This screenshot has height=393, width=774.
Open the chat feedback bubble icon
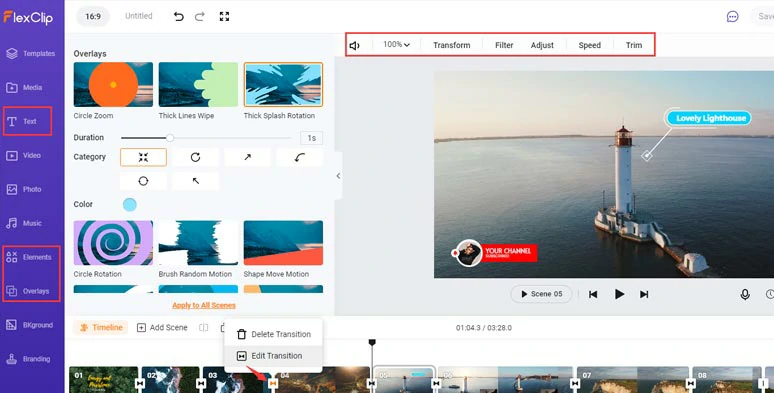733,16
